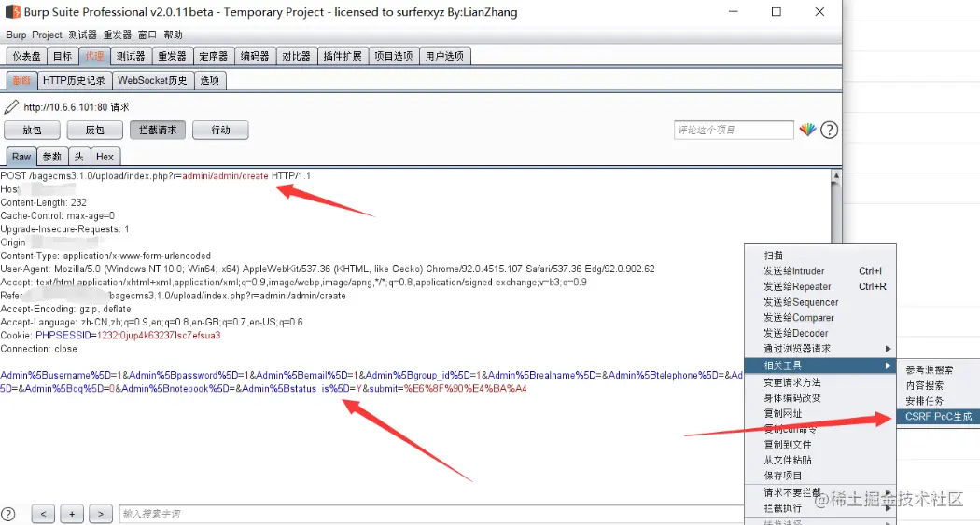Screen dimensions: 980x525
Task: Open the Project menu
Action: coord(47,35)
